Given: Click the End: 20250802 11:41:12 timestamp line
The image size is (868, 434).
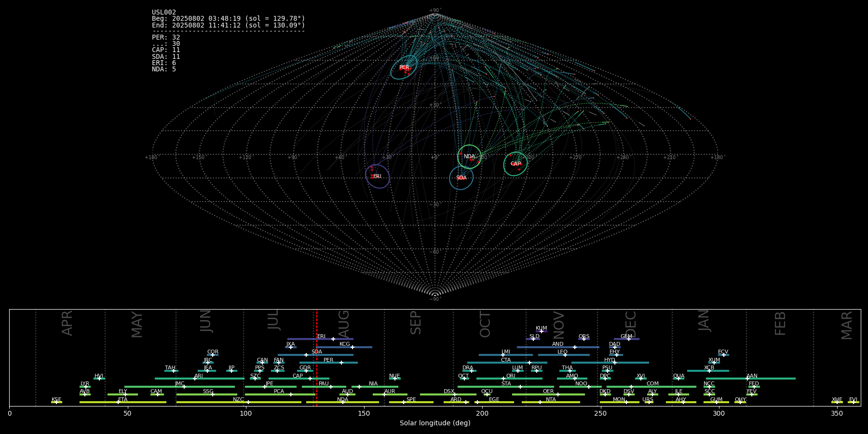Looking at the screenshot, I should coord(229,25).
